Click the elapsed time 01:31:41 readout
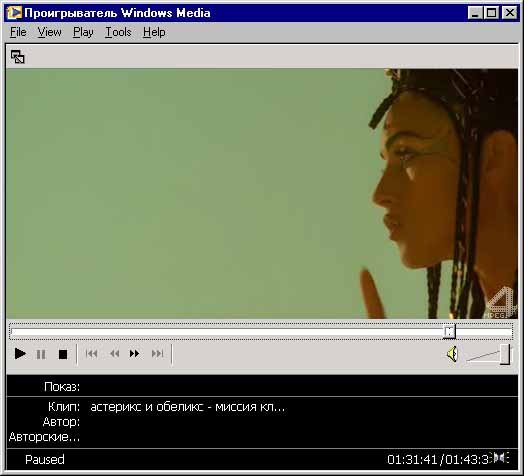Screen dimensions: 524x476 412,460
